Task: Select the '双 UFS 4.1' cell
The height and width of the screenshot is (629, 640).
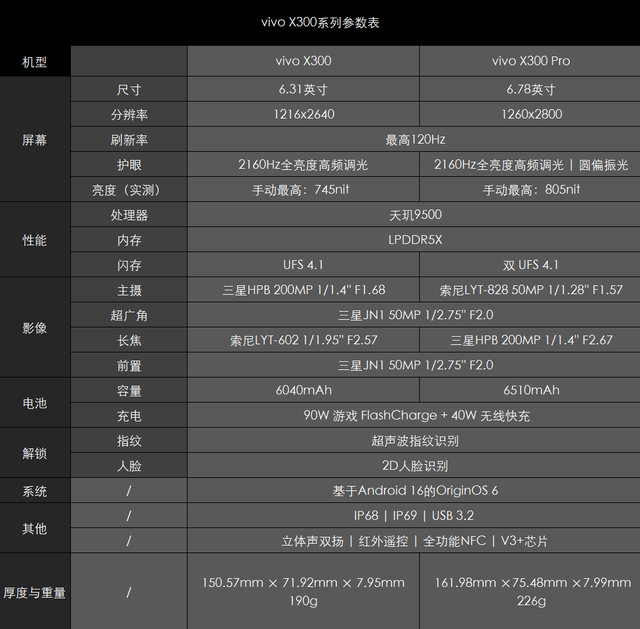Action: [x=530, y=265]
